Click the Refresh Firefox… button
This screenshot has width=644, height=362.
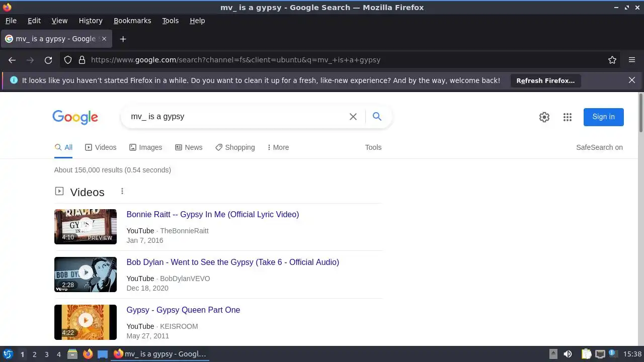(545, 80)
